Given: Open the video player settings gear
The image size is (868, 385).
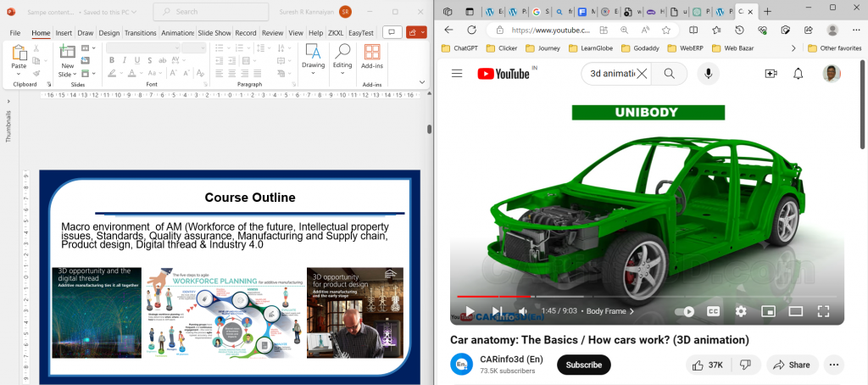Looking at the screenshot, I should click(x=741, y=311).
